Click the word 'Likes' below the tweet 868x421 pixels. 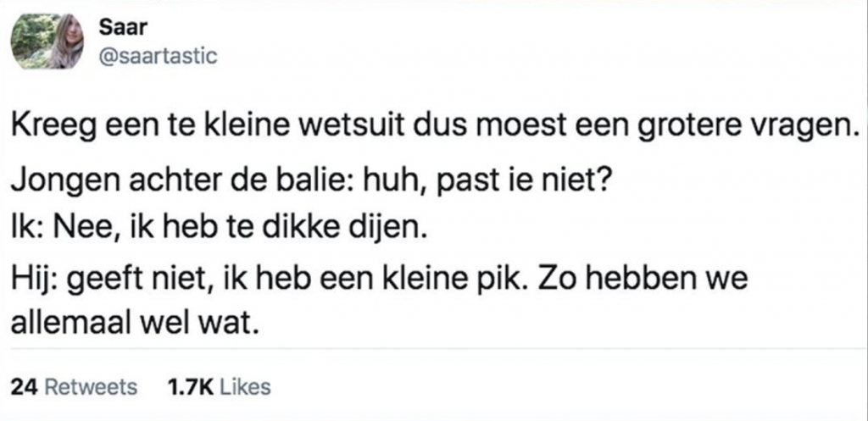coord(243,387)
